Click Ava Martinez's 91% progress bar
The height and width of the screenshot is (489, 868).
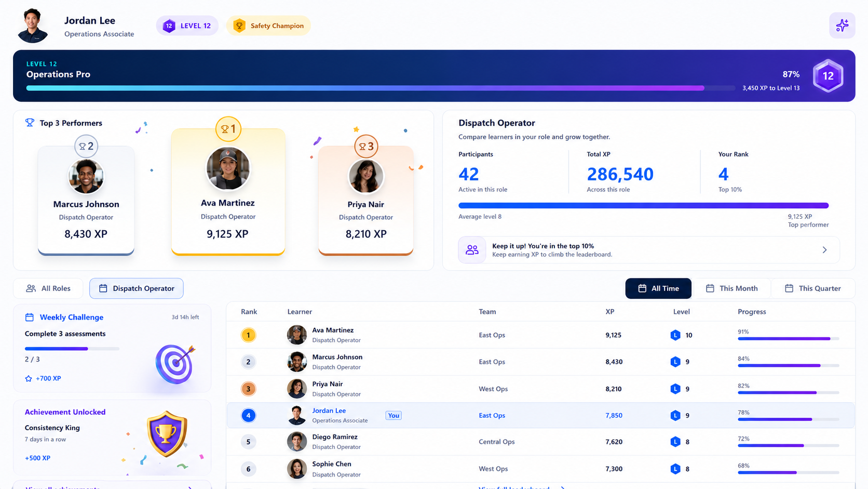click(789, 339)
